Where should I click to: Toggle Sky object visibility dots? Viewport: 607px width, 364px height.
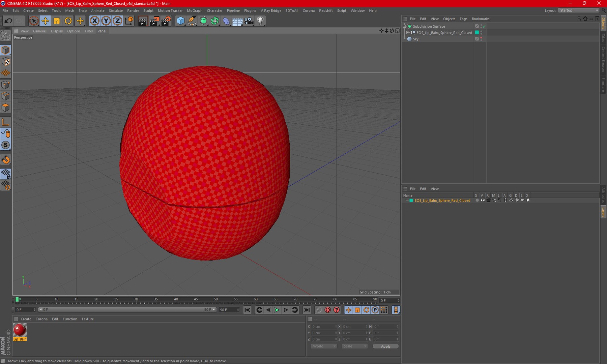481,39
